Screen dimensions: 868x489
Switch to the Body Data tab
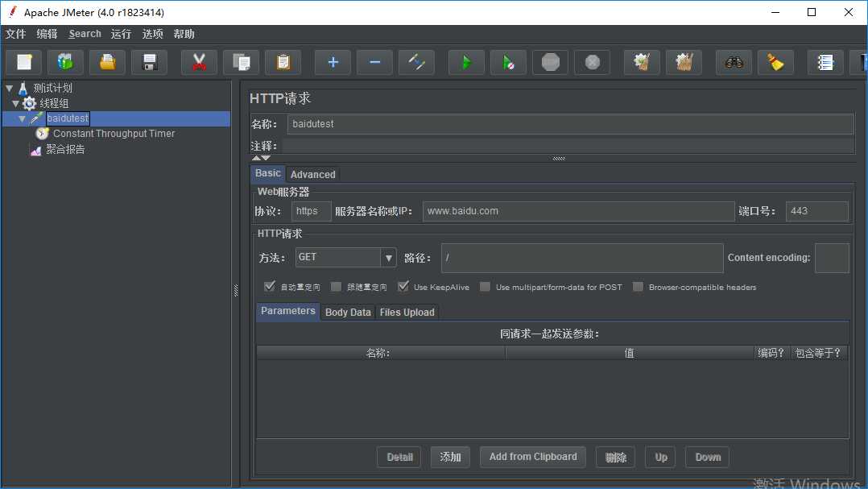[x=348, y=313]
